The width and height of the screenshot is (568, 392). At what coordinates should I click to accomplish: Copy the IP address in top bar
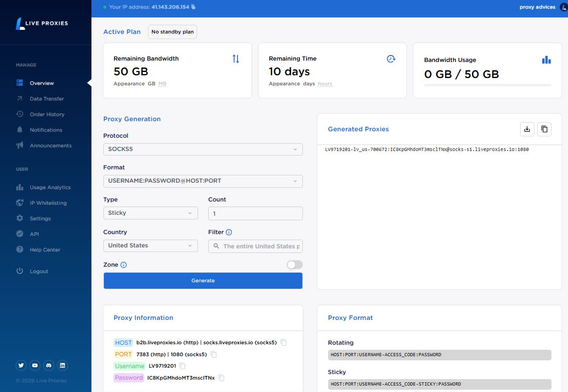[193, 7]
